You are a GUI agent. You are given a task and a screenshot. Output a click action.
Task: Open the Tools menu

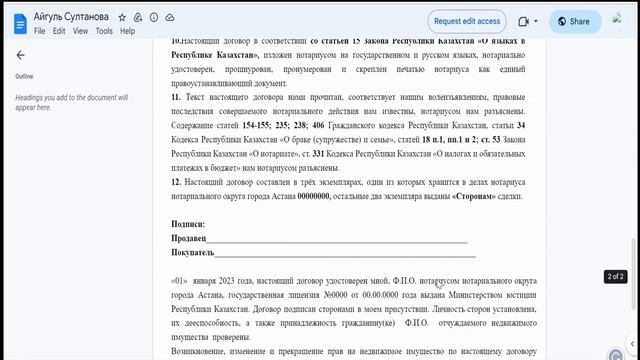click(x=104, y=31)
